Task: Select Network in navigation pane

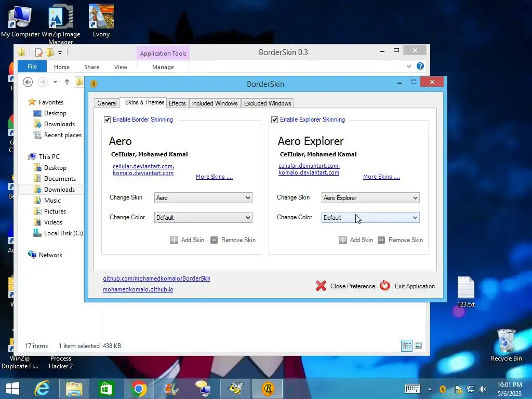Action: pos(50,255)
